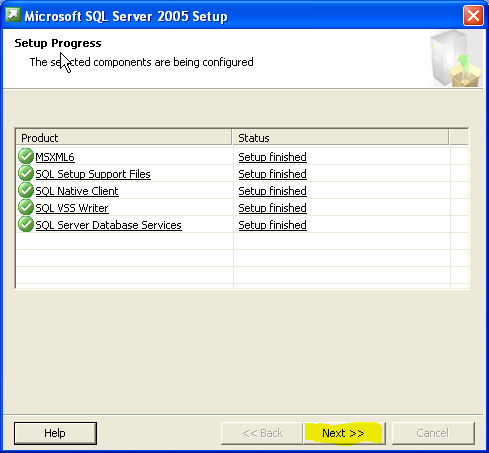Viewport: 489px width, 453px height.
Task: Click the Setup Progress heading text
Action: (x=58, y=43)
